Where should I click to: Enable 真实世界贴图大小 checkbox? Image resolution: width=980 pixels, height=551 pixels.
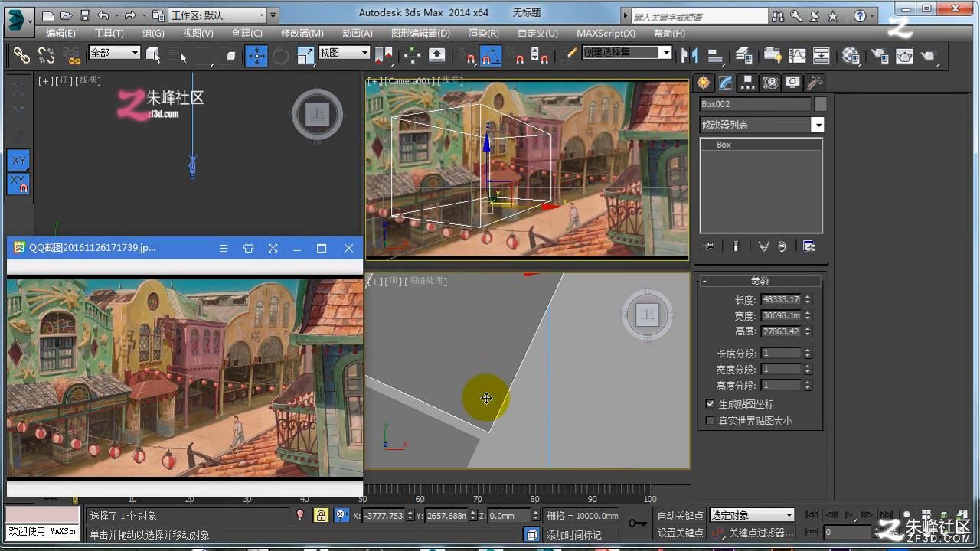coord(710,421)
